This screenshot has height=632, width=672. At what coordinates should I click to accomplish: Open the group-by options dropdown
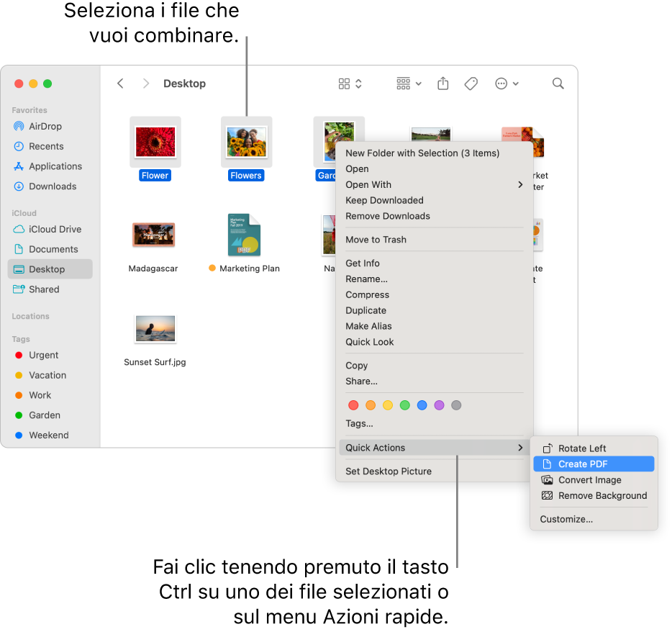[409, 83]
